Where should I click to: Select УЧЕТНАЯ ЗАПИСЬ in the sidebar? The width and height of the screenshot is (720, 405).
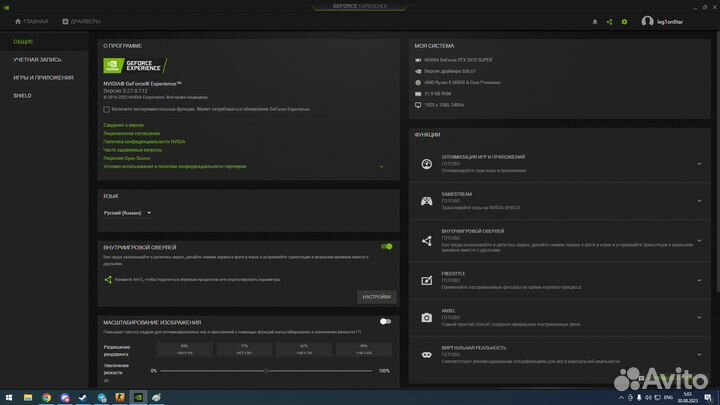click(37, 60)
